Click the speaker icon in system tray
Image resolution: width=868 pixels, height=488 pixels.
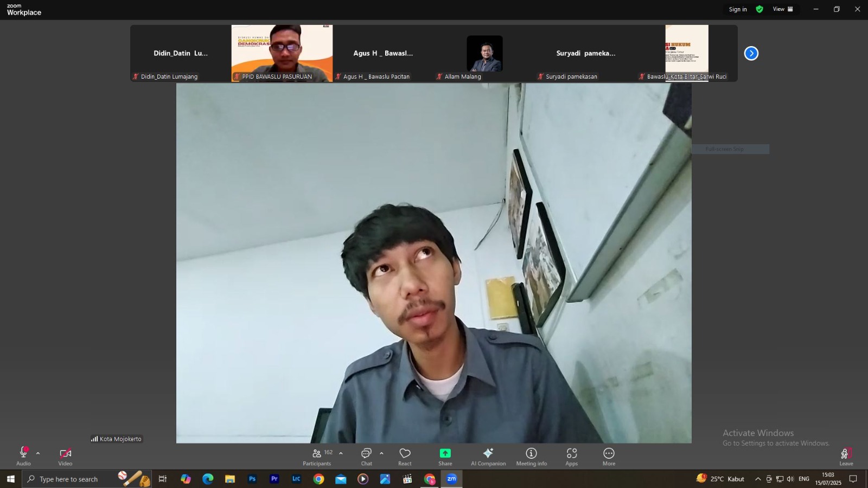pyautogui.click(x=789, y=479)
